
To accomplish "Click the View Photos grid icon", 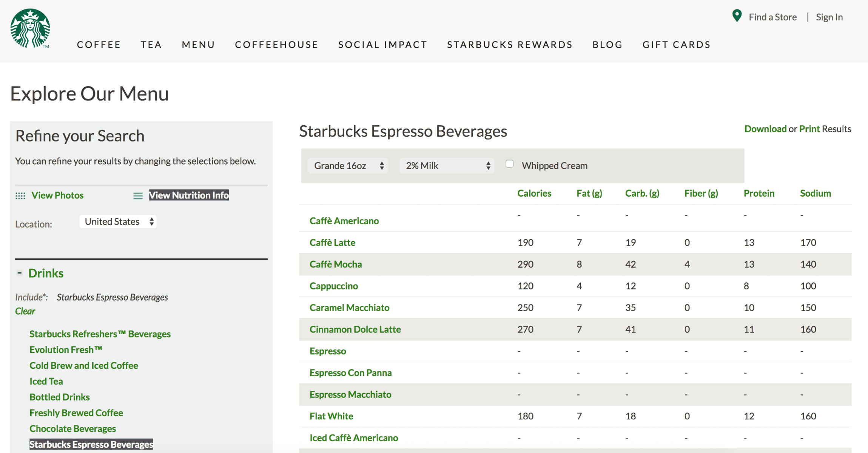I will click(x=20, y=196).
